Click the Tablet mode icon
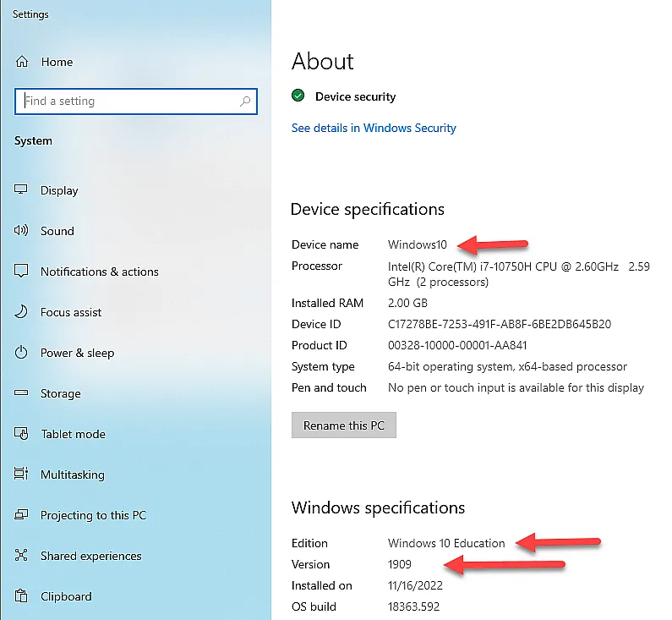This screenshot has height=620, width=672. click(21, 433)
